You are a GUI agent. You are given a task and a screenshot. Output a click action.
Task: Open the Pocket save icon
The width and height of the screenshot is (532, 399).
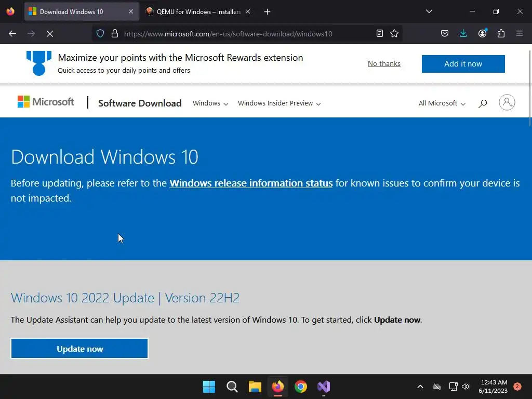pos(445,33)
